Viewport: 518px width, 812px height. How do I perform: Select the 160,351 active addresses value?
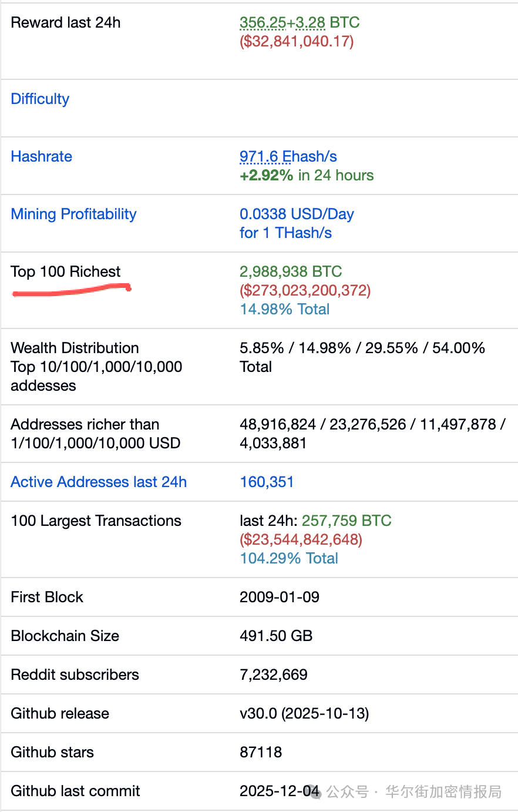267,482
